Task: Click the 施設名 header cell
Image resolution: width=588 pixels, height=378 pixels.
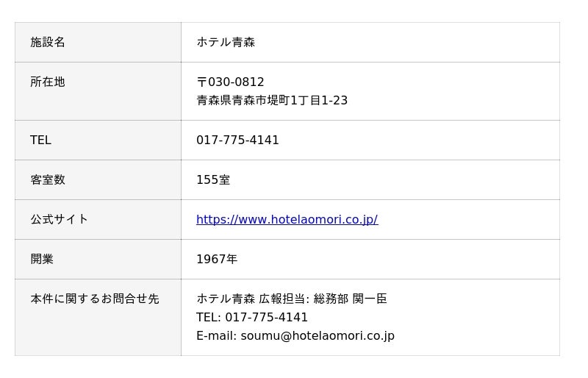Action: coord(48,42)
